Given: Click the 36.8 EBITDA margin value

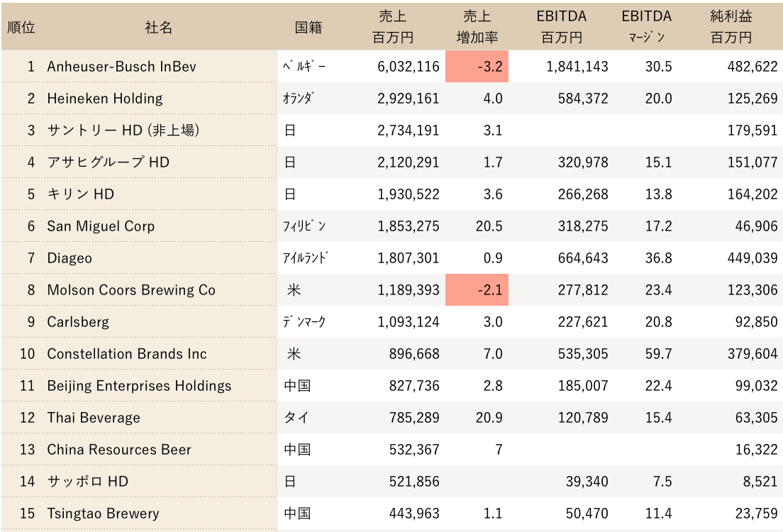Looking at the screenshot, I should (659, 258).
